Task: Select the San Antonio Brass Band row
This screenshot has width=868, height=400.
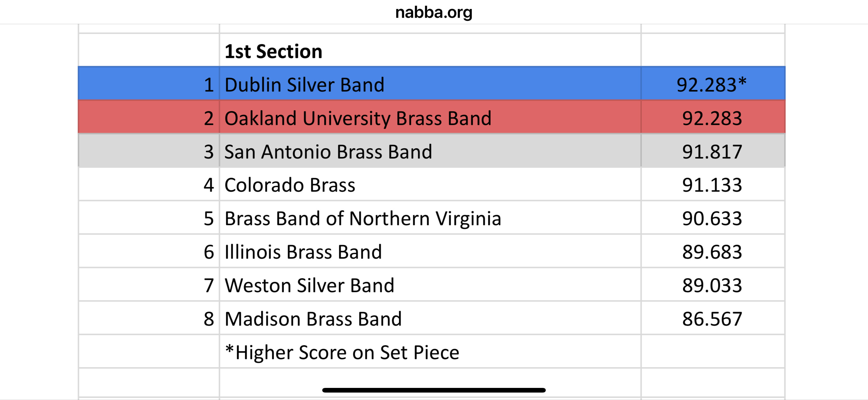Action: (432, 150)
